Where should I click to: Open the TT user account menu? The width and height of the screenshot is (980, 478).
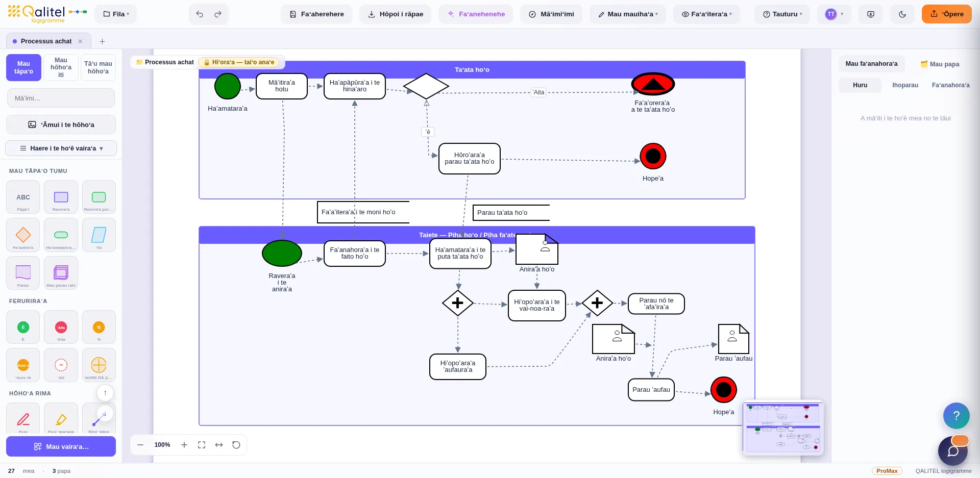pos(834,14)
